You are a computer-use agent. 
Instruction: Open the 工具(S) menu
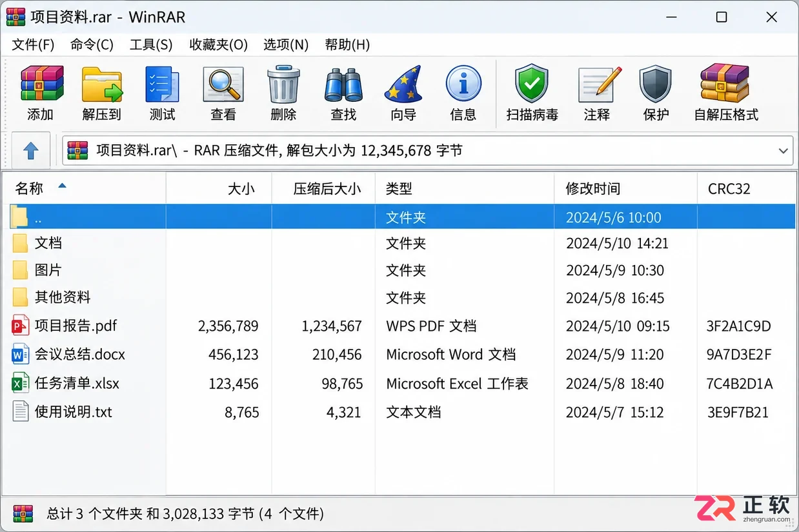point(151,44)
